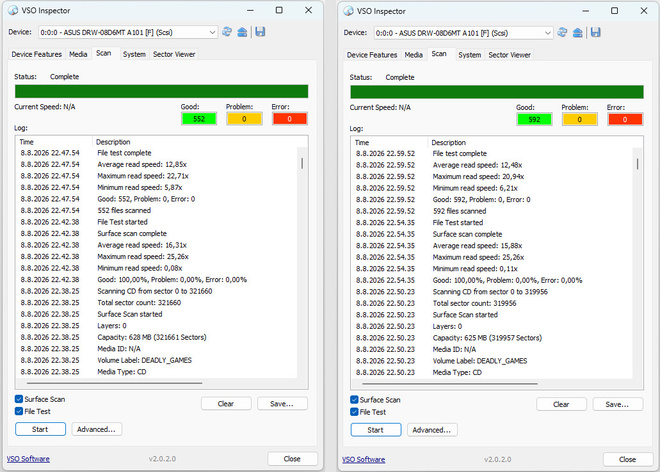Select log row 'Total sector count: 321660'
660x472 pixels.
pos(158,302)
